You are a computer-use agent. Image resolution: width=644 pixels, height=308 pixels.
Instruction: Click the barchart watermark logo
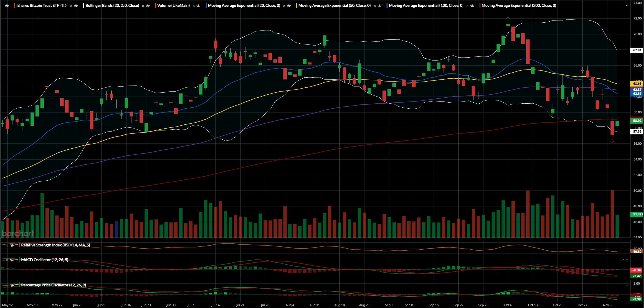click(18, 234)
